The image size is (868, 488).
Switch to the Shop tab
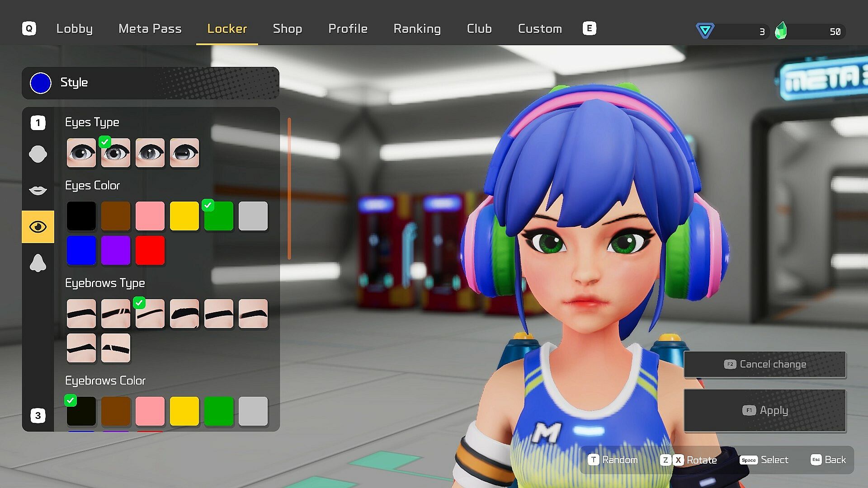point(287,28)
